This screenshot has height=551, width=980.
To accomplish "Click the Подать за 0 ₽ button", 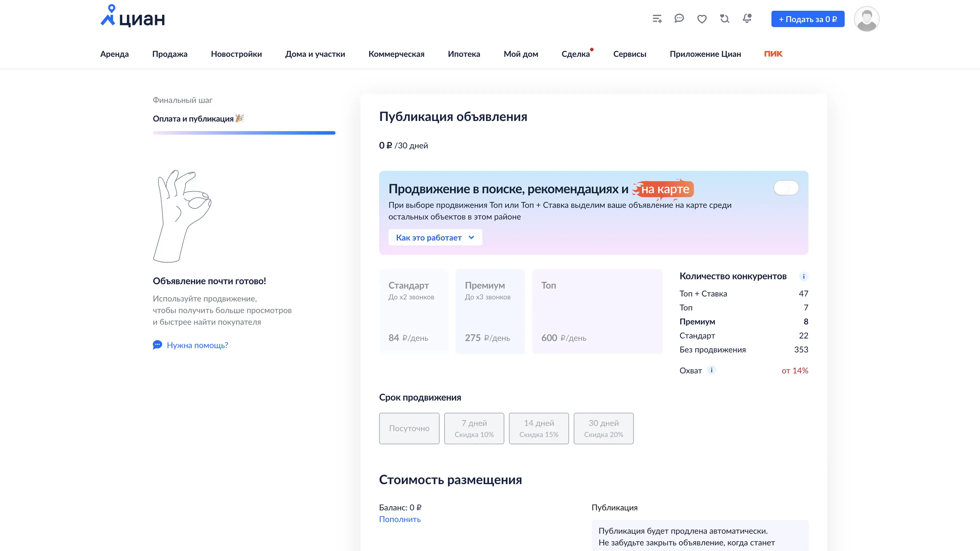I will point(808,19).
